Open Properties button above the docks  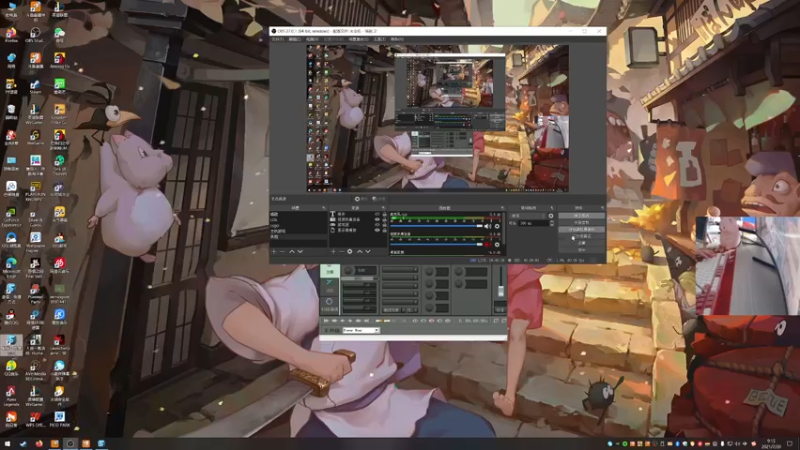click(x=361, y=198)
